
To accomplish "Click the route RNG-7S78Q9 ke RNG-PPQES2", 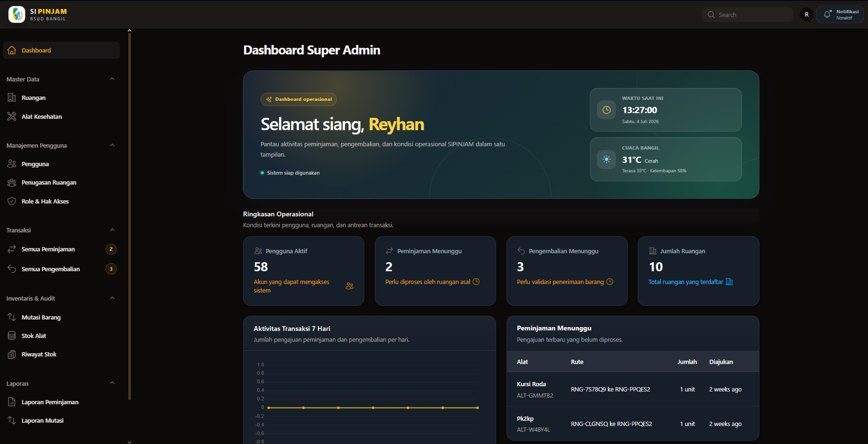I will pyautogui.click(x=610, y=389).
